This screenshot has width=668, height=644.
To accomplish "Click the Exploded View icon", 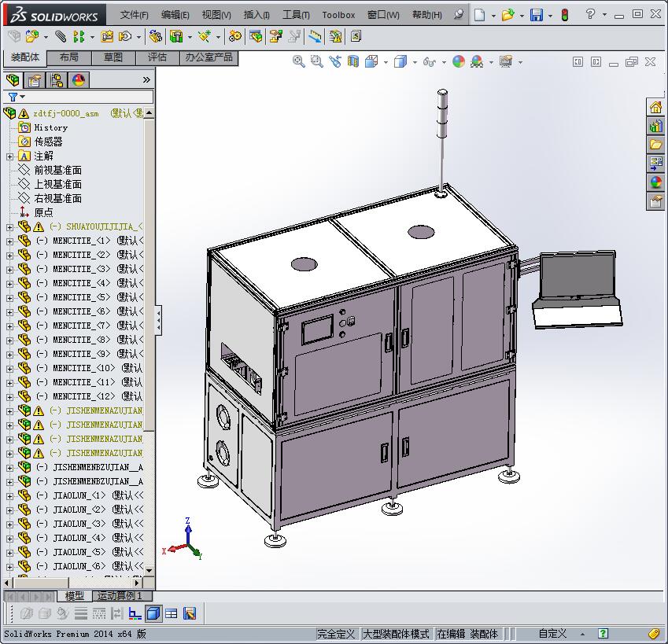I will coord(275,37).
